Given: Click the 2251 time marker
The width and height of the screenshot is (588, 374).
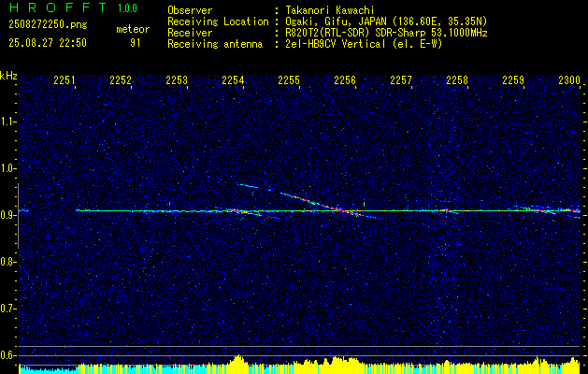Looking at the screenshot, I should click(65, 79).
